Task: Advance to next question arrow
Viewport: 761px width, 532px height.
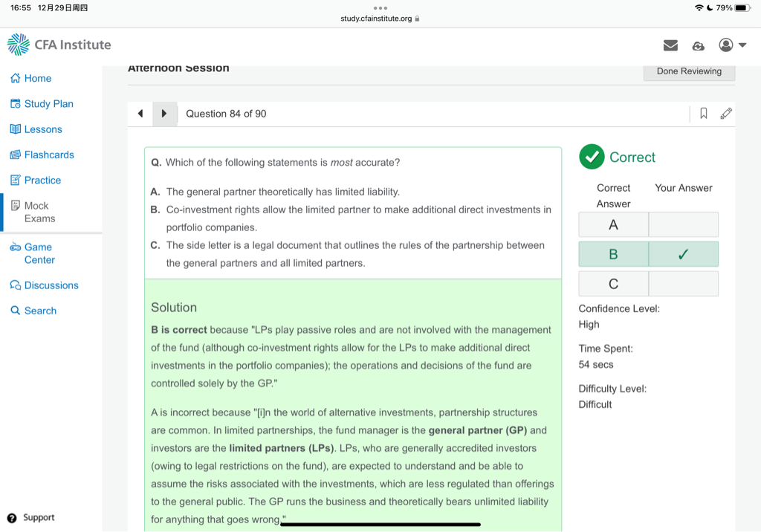Action: click(x=163, y=114)
